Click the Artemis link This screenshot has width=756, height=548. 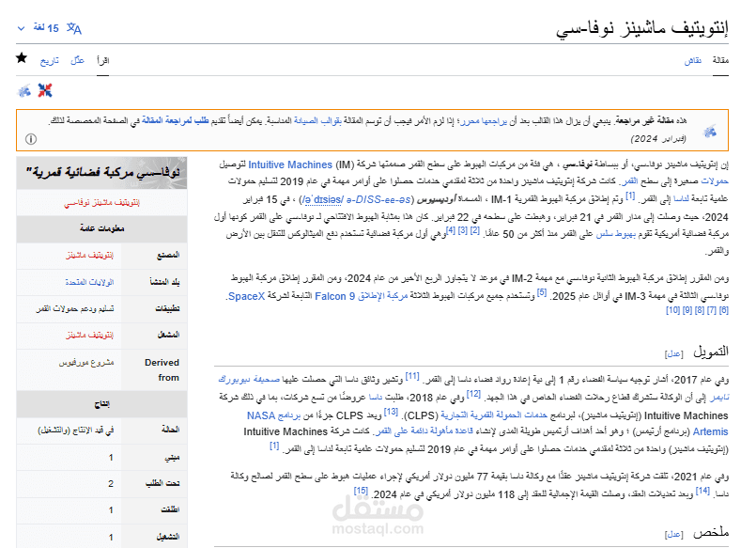click(710, 431)
